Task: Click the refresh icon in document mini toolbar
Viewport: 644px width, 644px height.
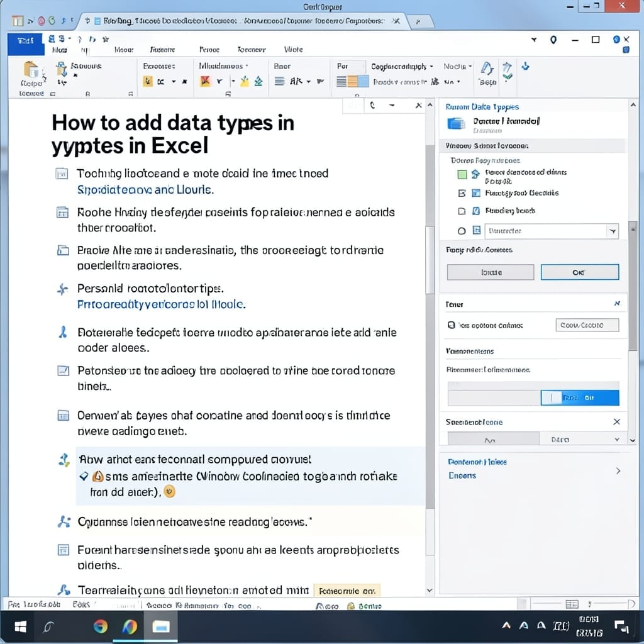Action: [372, 106]
